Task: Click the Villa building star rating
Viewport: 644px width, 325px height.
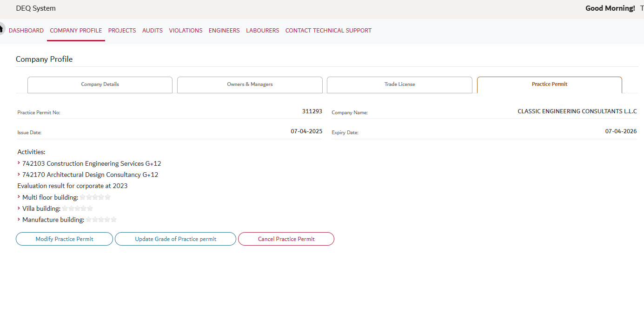Action: 77,208
